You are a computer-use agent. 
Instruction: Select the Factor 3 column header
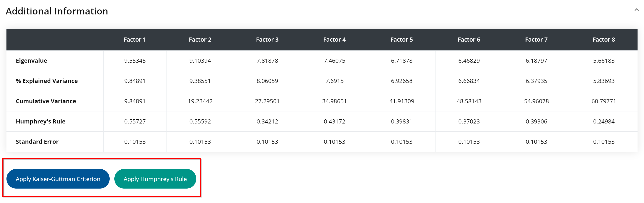pyautogui.click(x=267, y=39)
